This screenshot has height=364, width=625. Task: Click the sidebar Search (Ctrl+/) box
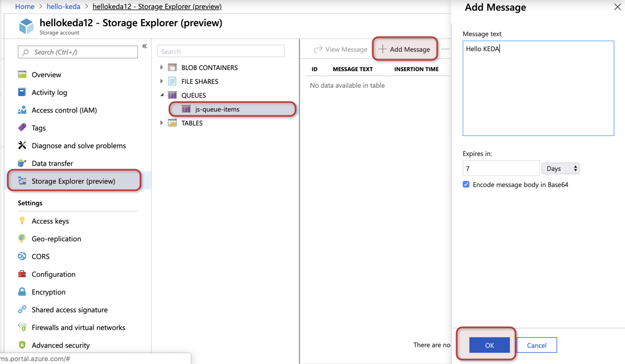coord(78,52)
